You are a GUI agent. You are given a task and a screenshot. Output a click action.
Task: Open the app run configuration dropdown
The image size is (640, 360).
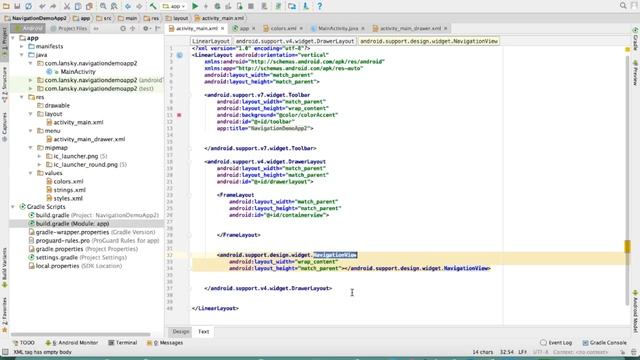[x=174, y=6]
